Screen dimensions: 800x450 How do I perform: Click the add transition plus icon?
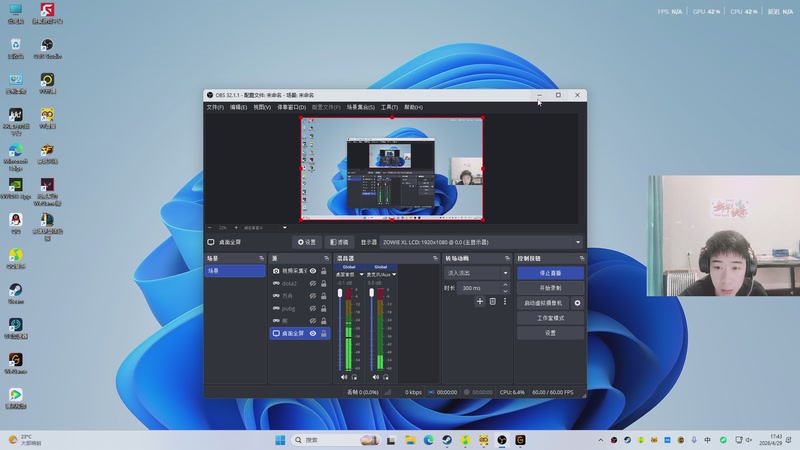click(x=480, y=301)
